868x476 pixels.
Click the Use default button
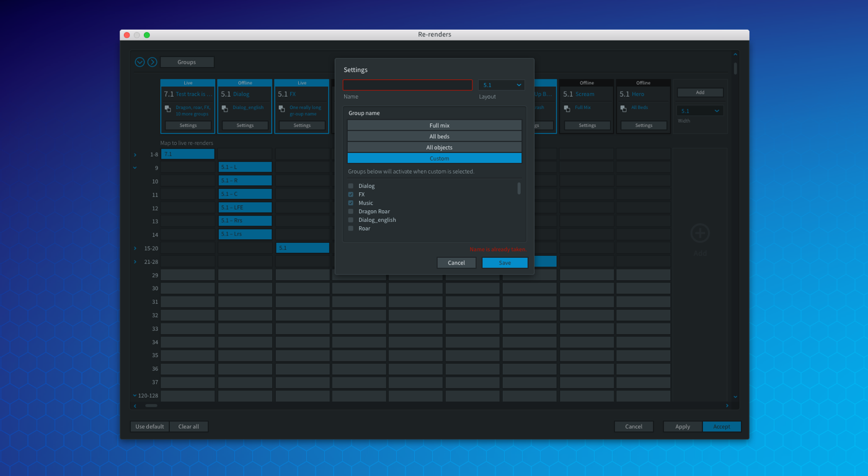click(149, 426)
